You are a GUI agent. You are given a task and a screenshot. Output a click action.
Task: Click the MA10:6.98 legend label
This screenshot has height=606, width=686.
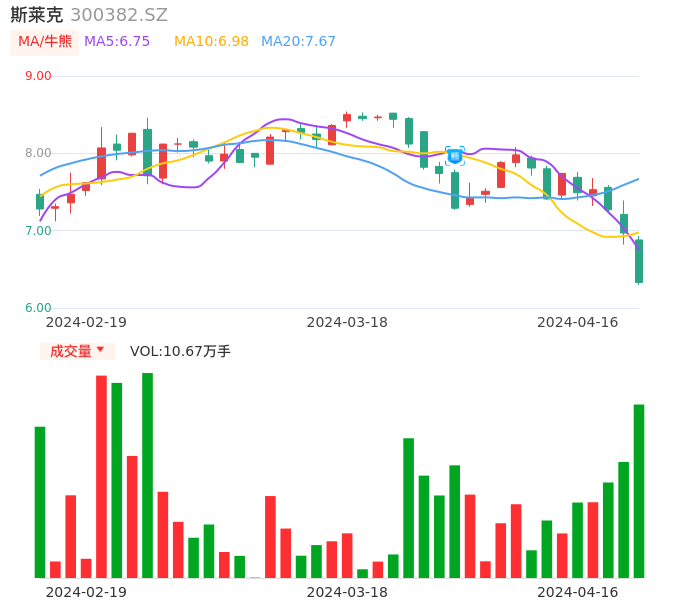pos(211,42)
